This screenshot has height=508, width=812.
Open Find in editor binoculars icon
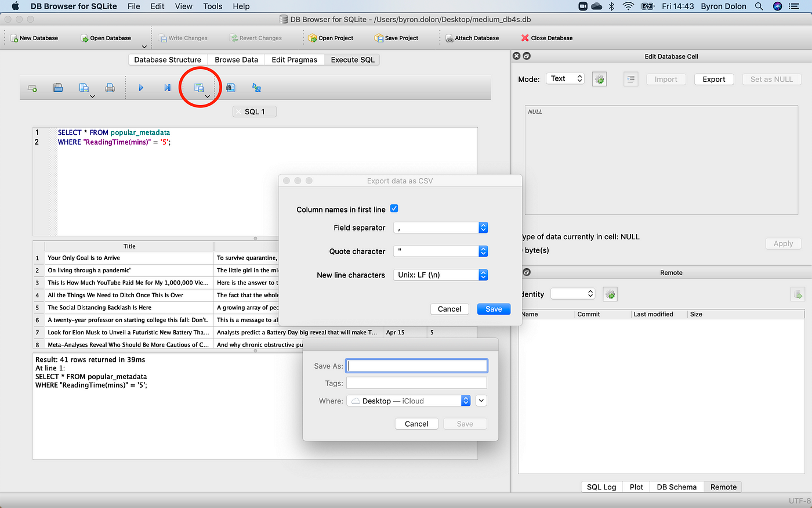tap(230, 88)
